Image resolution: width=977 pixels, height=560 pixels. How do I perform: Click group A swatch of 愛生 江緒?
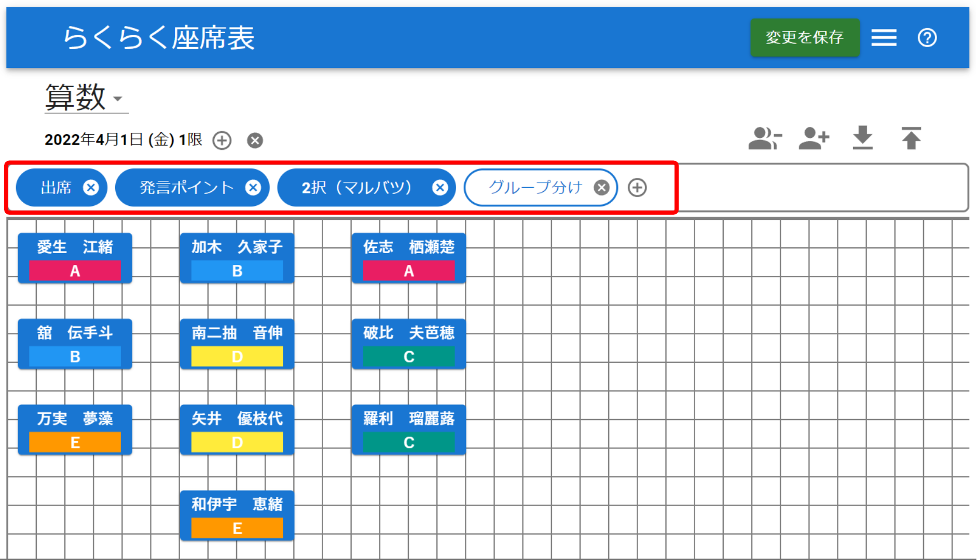click(75, 271)
